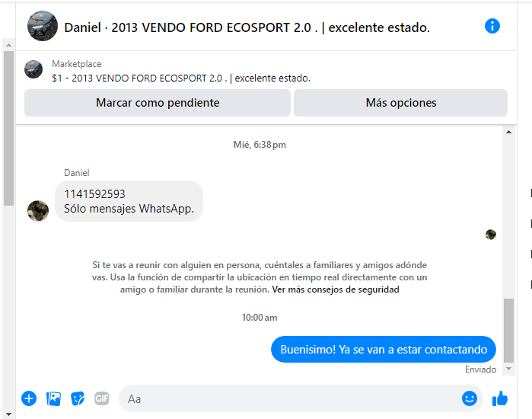
Task: Click the chat scrollbar up arrow
Action: click(x=508, y=132)
